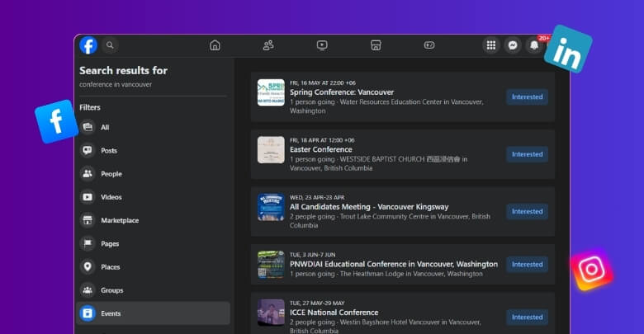
Task: Open PNWDIAI Educational Conference event title
Action: click(394, 264)
